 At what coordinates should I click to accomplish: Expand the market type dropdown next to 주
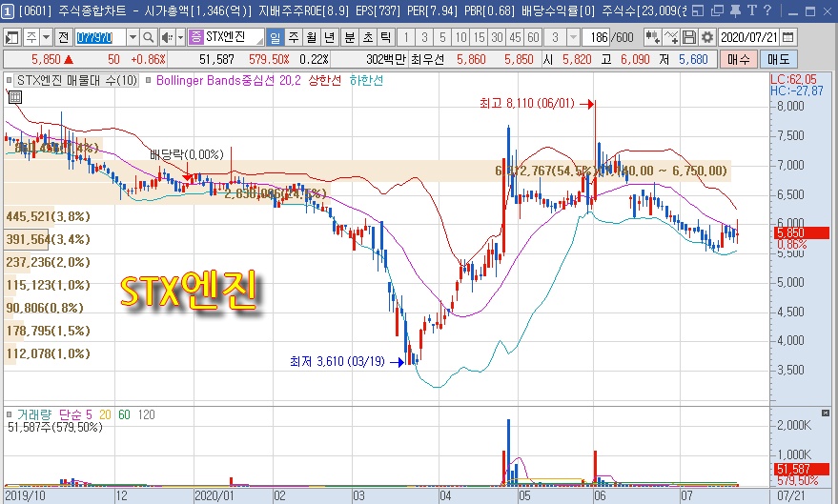tap(47, 37)
